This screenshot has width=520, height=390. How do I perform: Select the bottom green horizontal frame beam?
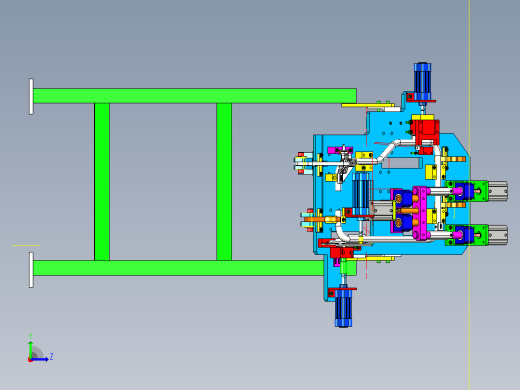[x=178, y=268]
